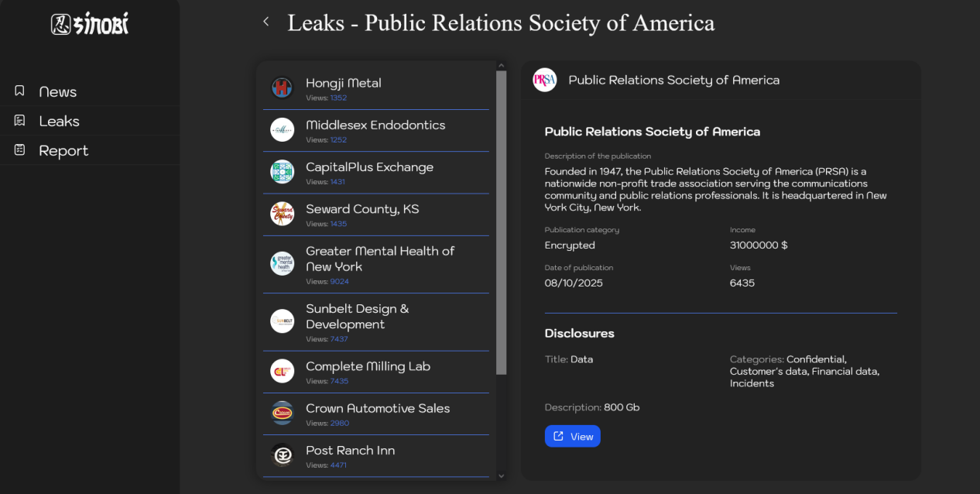980x494 pixels.
Task: Click the back arrow beside Leaks title
Action: click(266, 22)
